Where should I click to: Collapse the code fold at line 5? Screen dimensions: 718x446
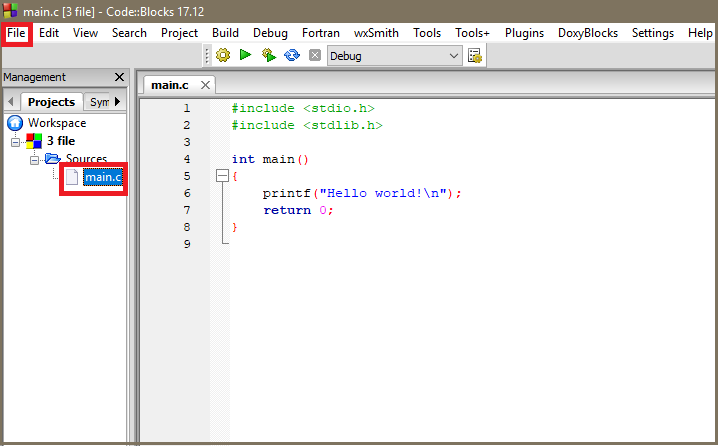coord(222,176)
